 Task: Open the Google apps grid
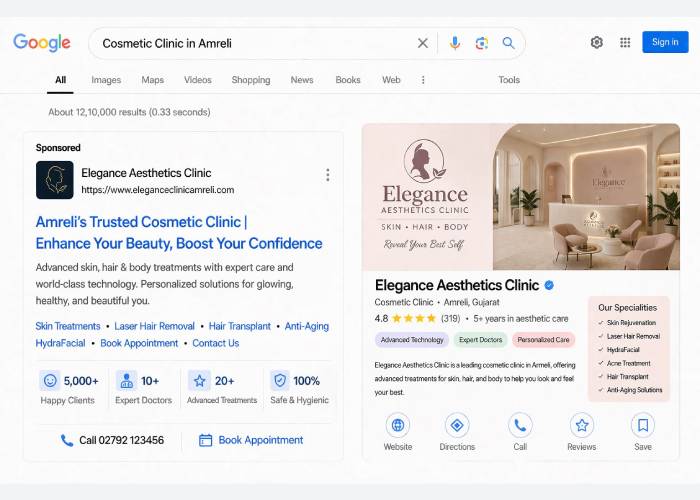click(625, 42)
